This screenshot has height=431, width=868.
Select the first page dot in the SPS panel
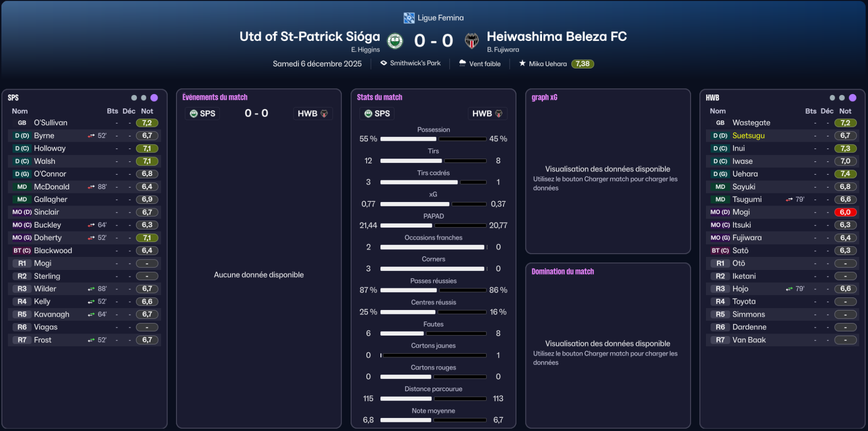(134, 98)
